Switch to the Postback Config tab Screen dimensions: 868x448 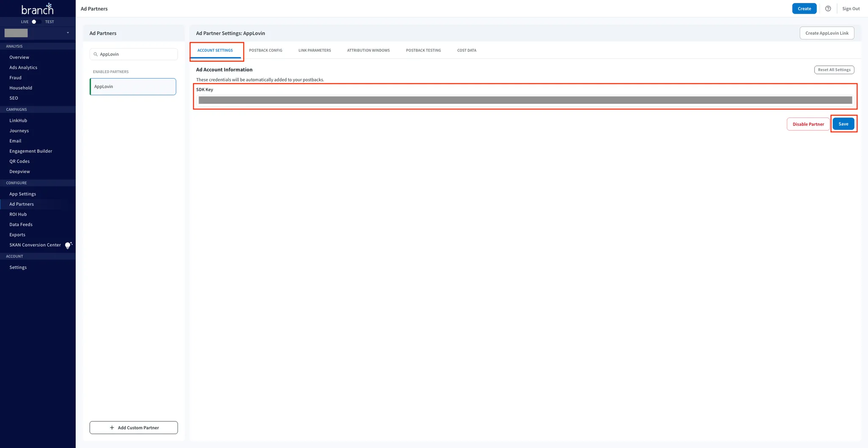tap(265, 50)
